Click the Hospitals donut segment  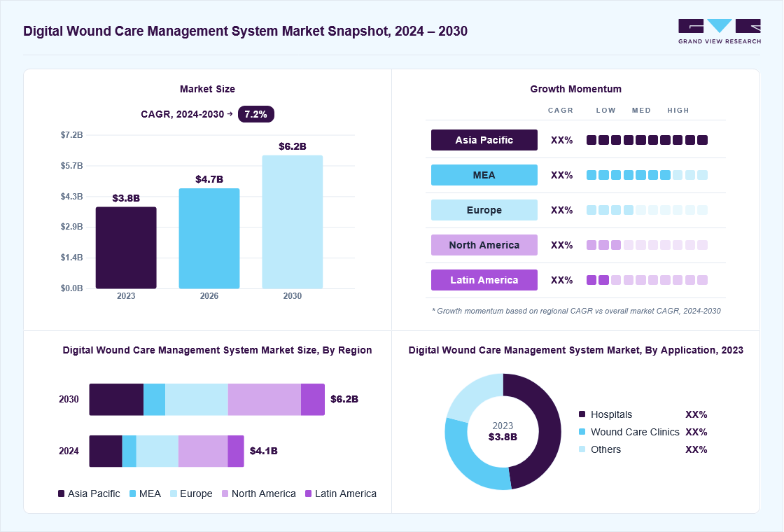click(549, 429)
